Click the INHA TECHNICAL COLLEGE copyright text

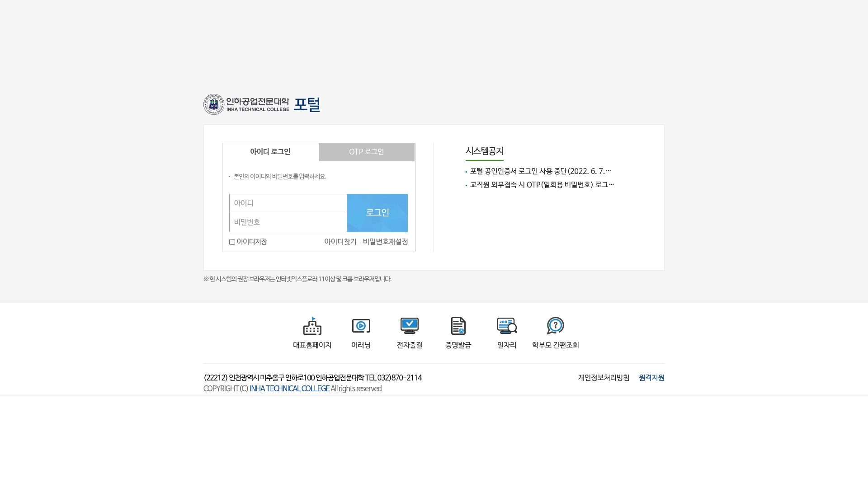click(x=289, y=389)
